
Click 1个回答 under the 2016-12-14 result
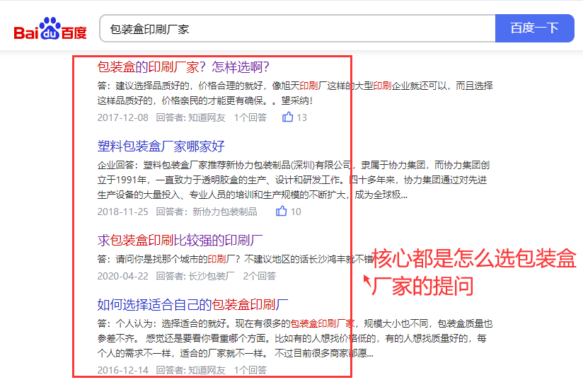pos(250,370)
